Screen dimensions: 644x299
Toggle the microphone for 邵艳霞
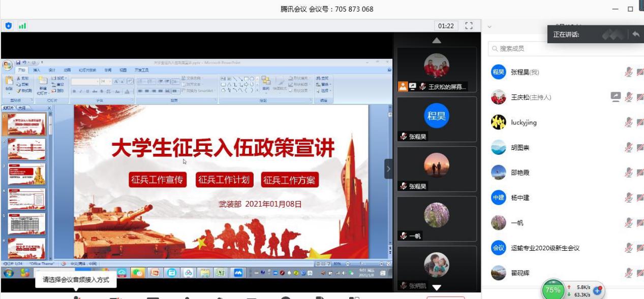coord(629,173)
